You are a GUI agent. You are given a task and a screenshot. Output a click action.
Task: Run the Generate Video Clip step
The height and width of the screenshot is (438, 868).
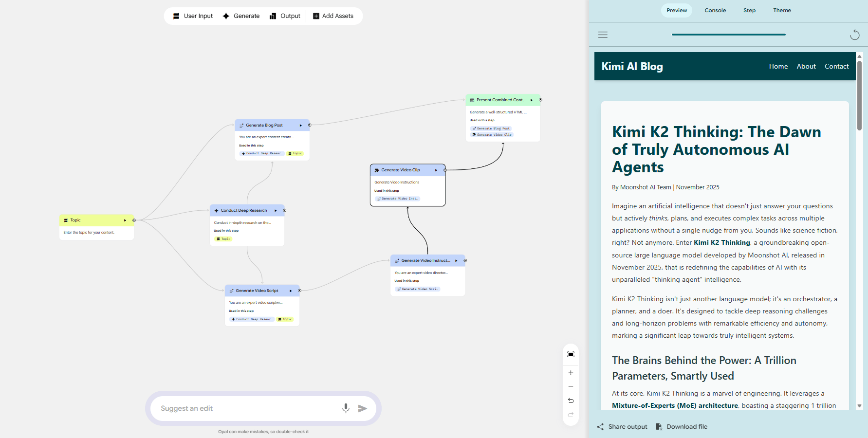436,170
